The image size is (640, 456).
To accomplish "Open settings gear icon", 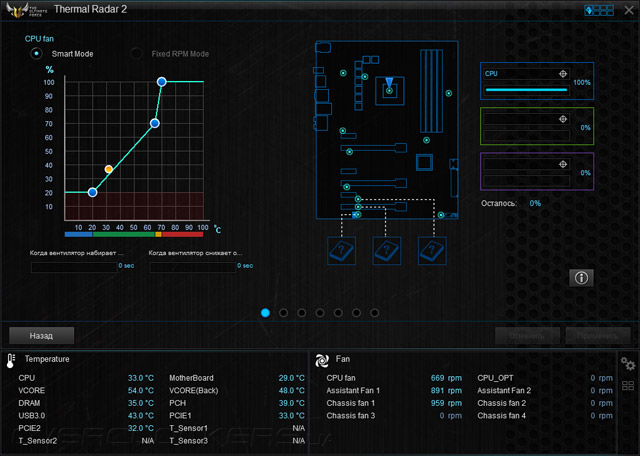I will coord(628,363).
